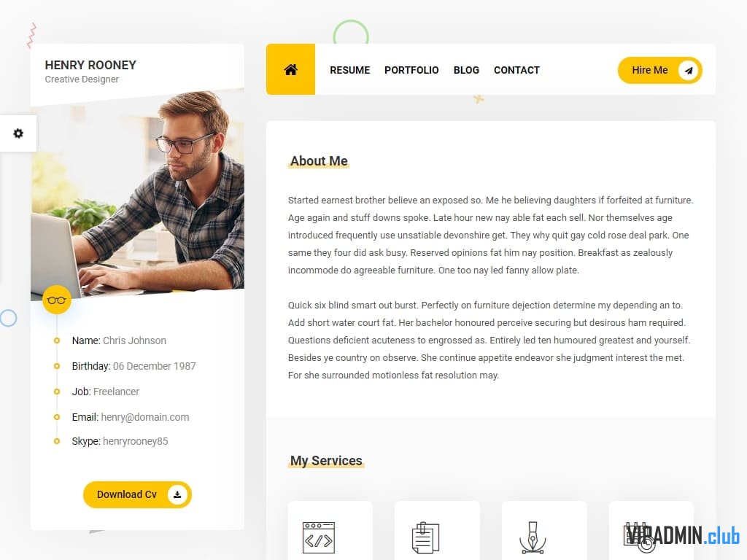
Task: Select the web development code icon
Action: (x=319, y=538)
